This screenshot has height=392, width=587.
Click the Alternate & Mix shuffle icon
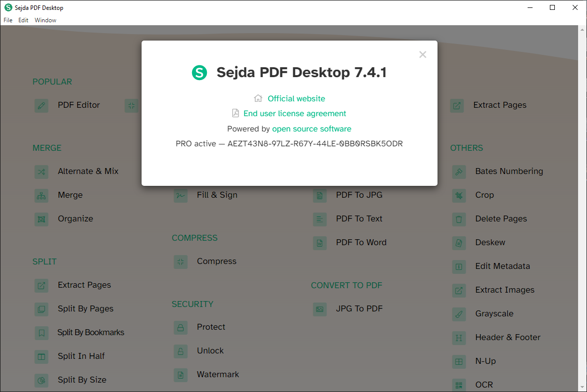tap(42, 172)
